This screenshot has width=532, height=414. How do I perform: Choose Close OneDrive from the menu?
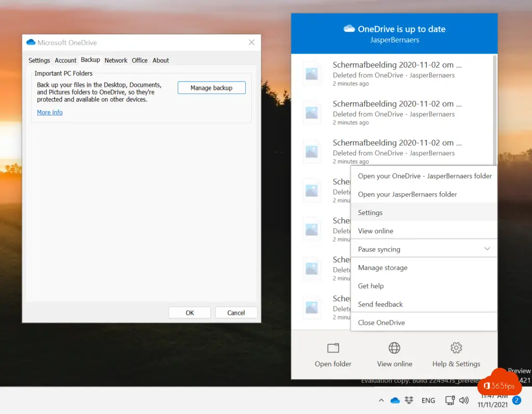[x=381, y=323]
